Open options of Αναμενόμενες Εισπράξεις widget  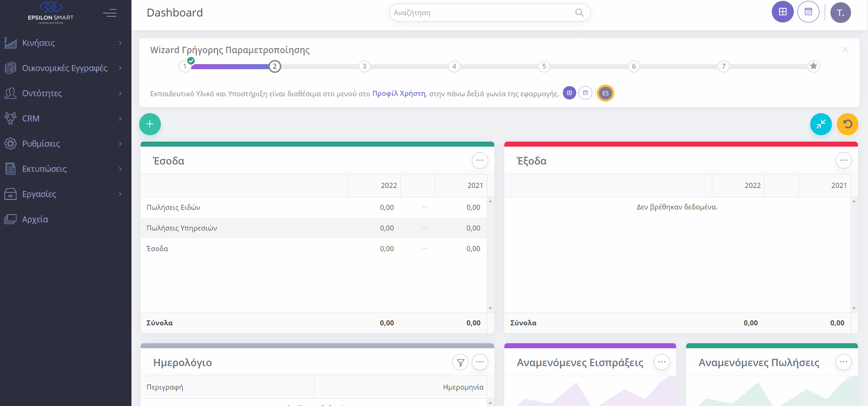[661, 362]
